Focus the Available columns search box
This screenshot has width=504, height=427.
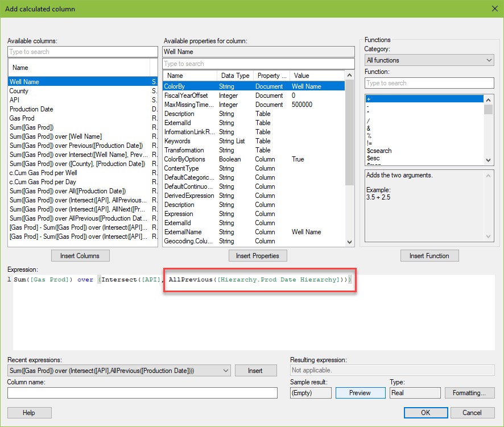pos(82,52)
